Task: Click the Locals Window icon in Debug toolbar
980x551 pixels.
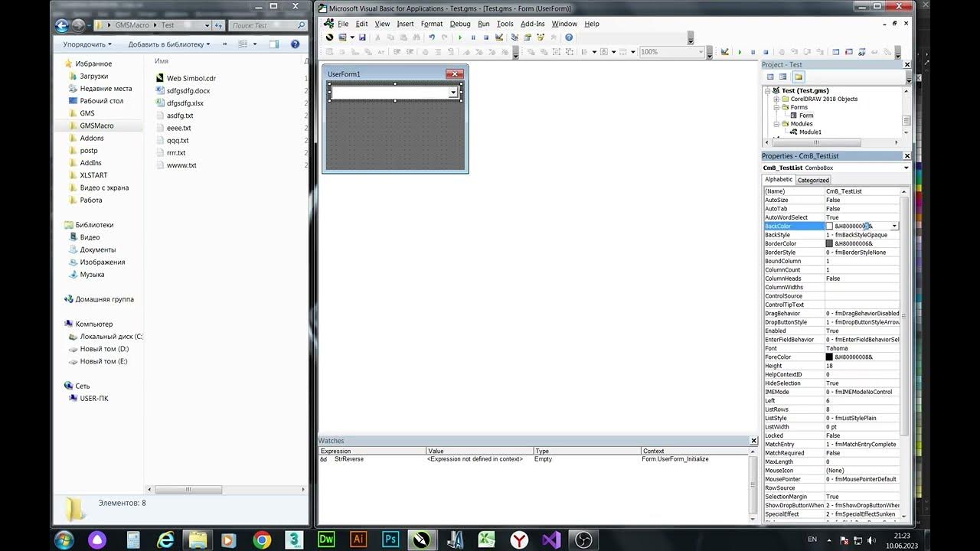Action: click(x=835, y=52)
